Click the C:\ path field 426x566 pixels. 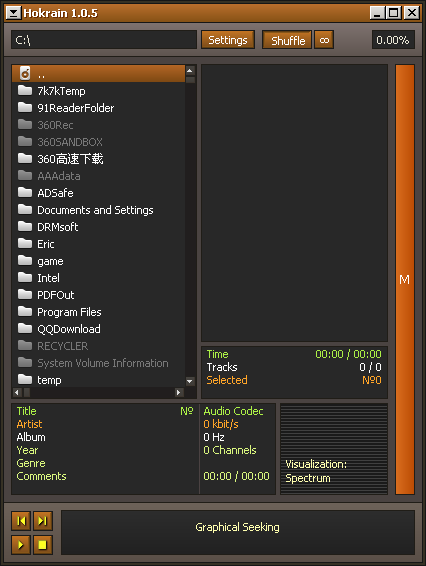pos(104,40)
